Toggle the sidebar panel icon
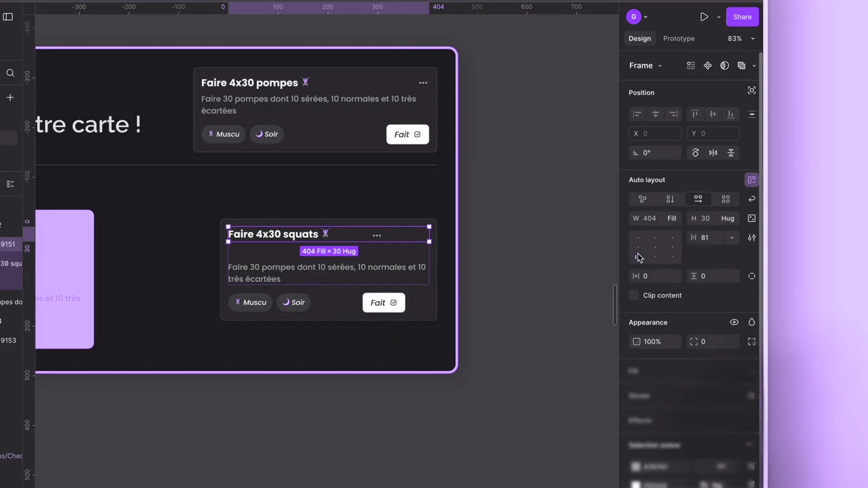 (8, 17)
